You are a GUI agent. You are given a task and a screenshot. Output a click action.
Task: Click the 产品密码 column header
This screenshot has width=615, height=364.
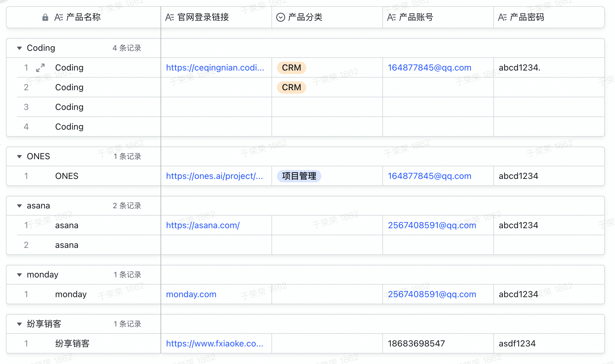click(x=549, y=17)
